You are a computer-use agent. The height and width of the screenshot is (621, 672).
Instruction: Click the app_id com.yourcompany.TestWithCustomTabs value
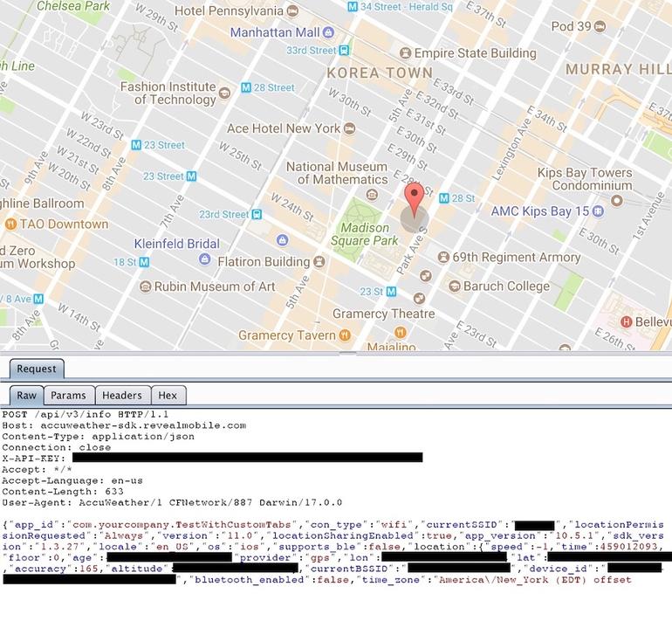pyautogui.click(x=182, y=525)
